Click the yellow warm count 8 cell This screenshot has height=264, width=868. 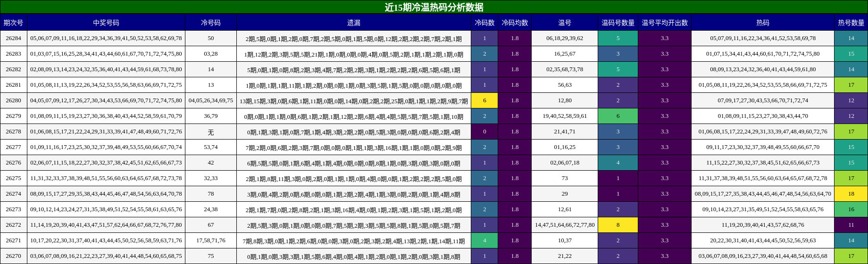click(x=618, y=225)
